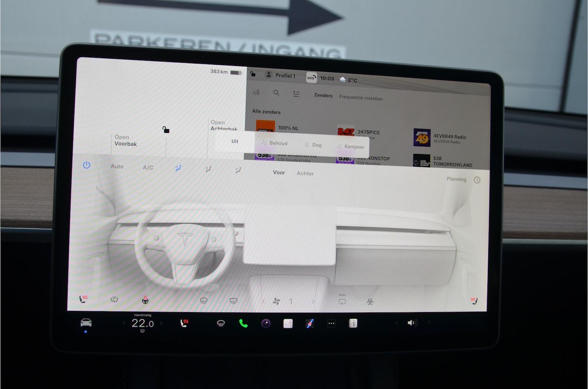This screenshot has height=389, width=588.
Task: Toggle climate power button
Action: coord(86,165)
